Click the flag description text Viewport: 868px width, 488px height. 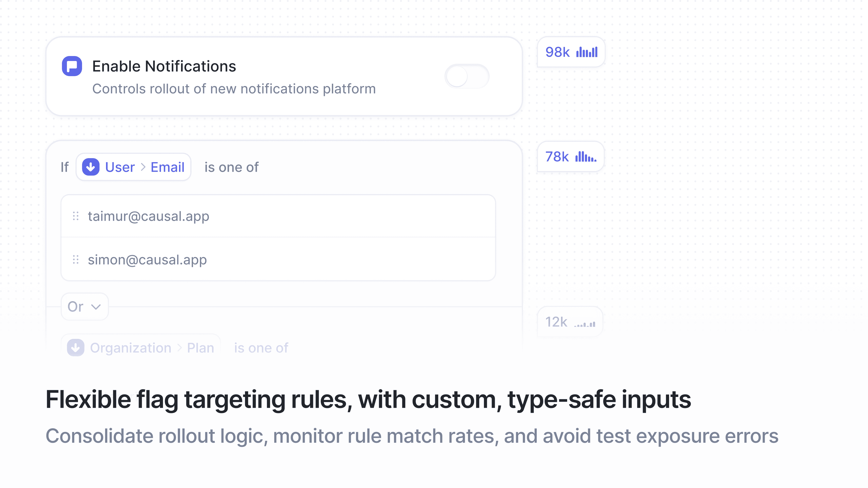point(234,89)
